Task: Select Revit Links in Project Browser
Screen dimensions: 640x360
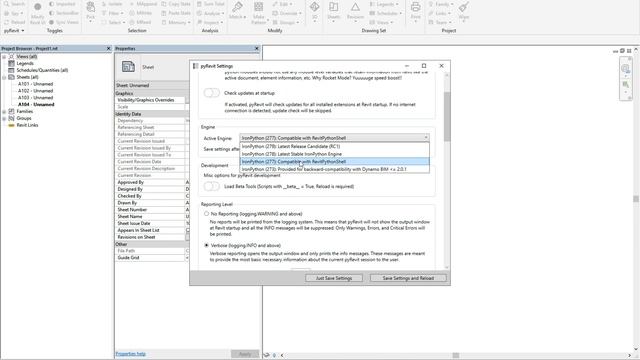Action: click(x=27, y=125)
